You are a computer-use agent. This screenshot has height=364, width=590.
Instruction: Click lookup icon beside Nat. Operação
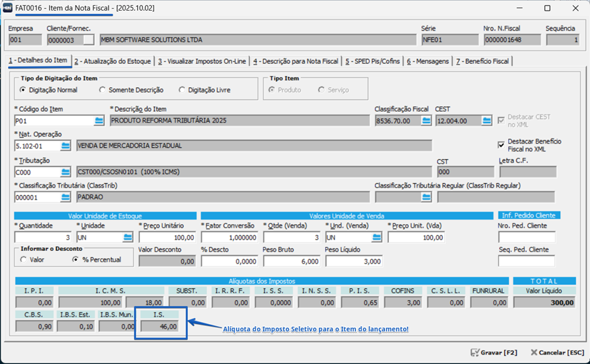pyautogui.click(x=66, y=145)
